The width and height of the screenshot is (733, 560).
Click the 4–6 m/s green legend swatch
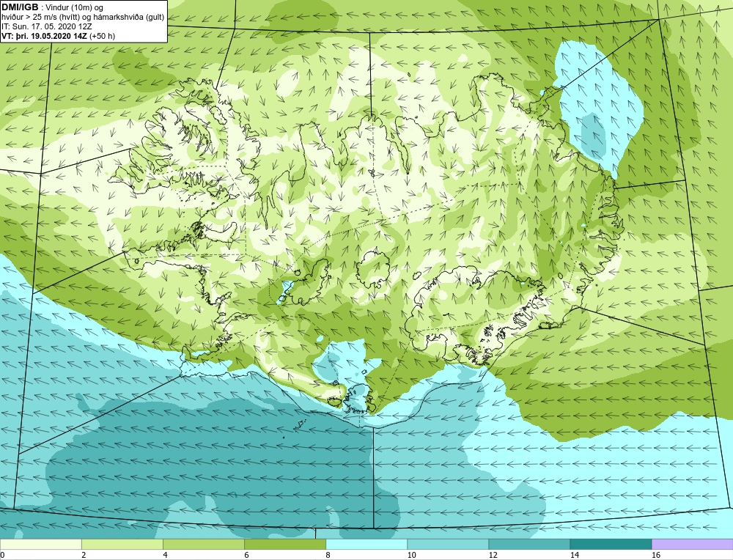[x=204, y=544]
